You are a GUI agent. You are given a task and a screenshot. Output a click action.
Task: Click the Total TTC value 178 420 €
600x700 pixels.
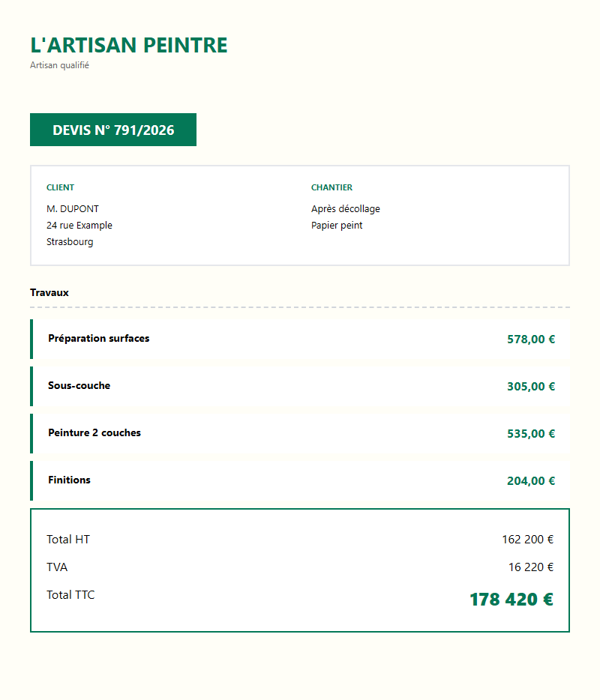coord(511,600)
